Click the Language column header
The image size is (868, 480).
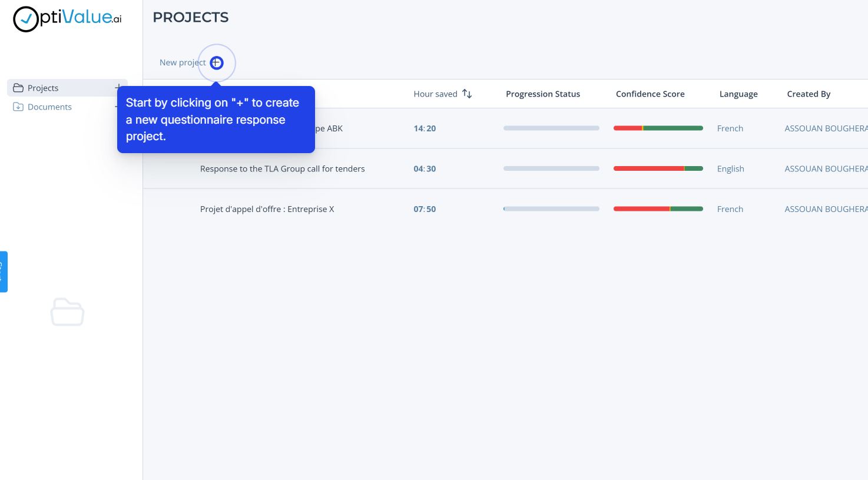pos(738,94)
